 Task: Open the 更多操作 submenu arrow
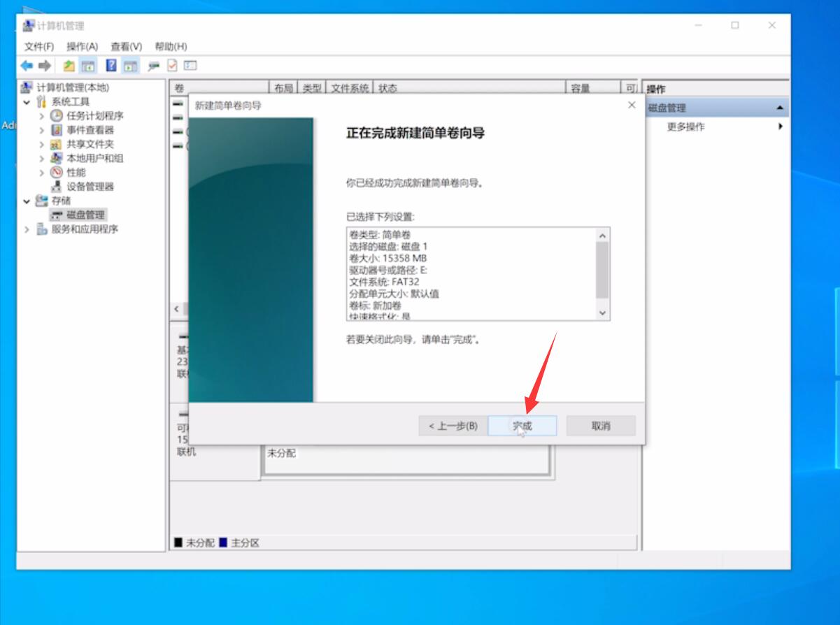coord(780,127)
